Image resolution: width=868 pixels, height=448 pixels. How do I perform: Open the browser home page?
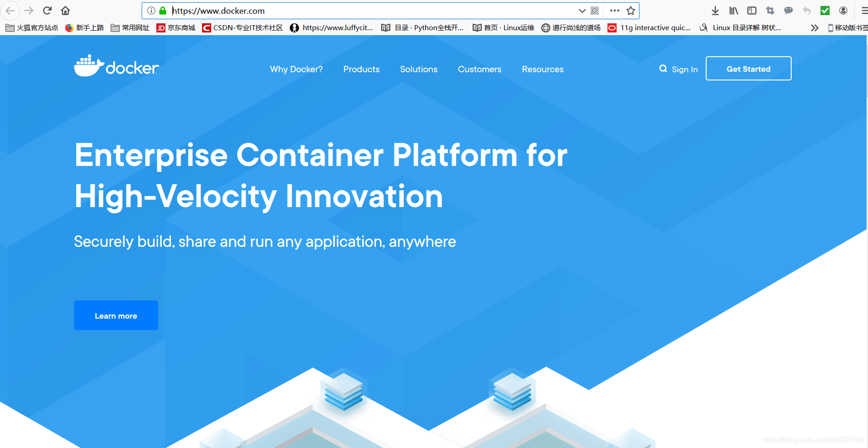65,11
